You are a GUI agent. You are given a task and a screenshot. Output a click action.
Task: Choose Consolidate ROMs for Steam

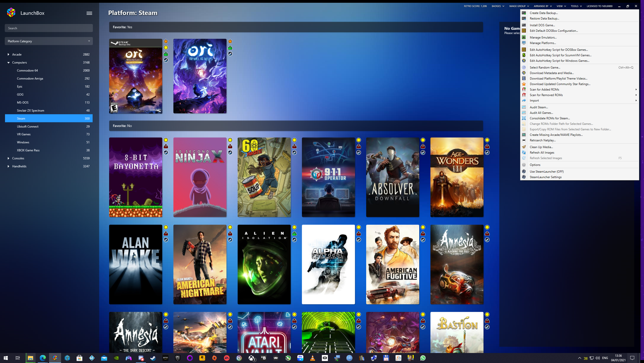(x=580, y=118)
